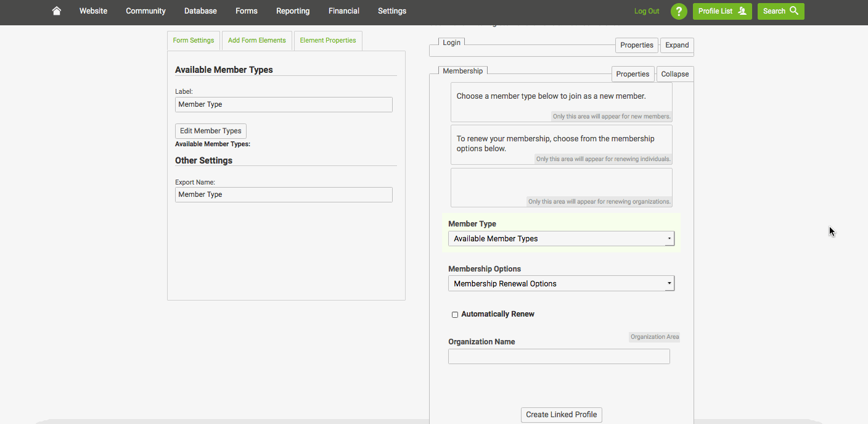Image resolution: width=868 pixels, height=424 pixels.
Task: Open the Community menu
Action: coord(145,11)
